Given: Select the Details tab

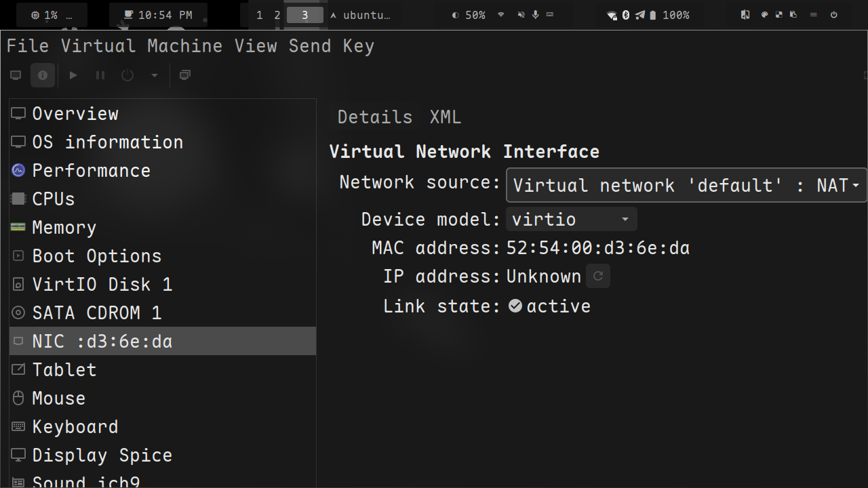Looking at the screenshot, I should click(x=374, y=117).
